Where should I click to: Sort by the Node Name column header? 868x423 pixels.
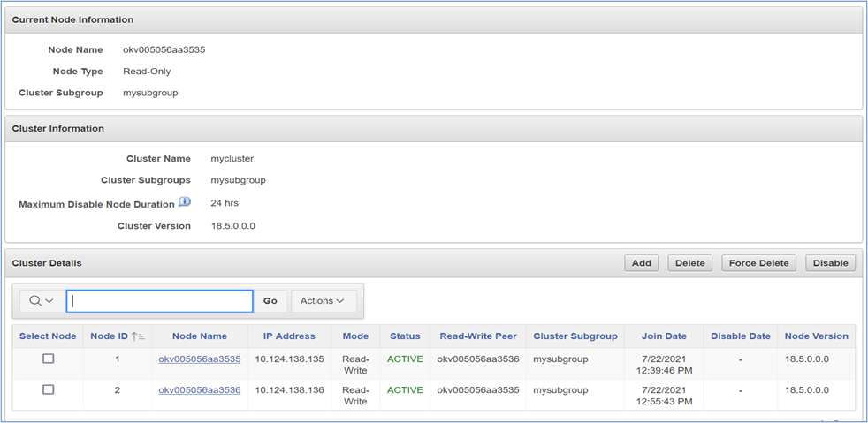pos(199,336)
